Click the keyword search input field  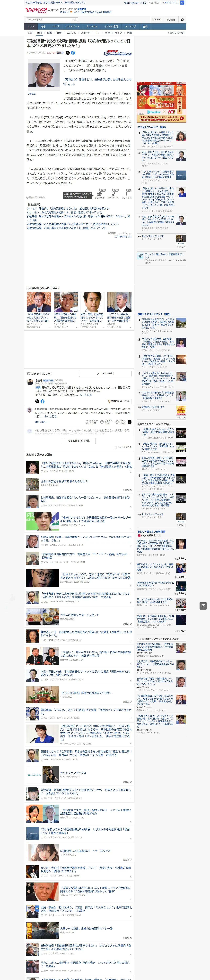(49, 20)
